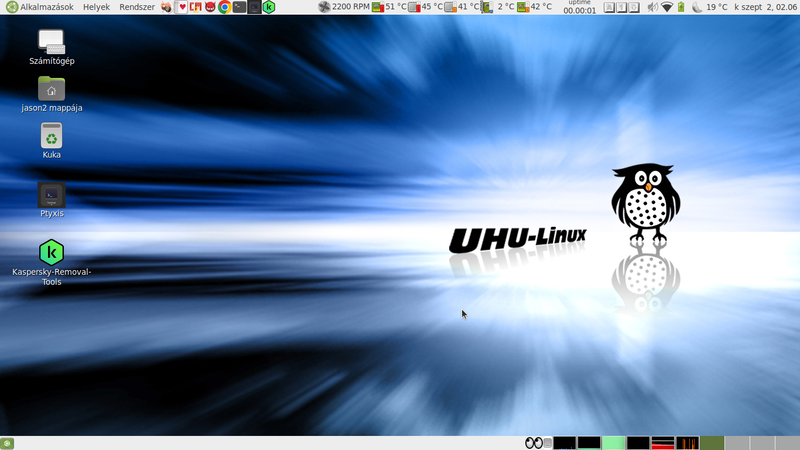Switch to the second workspace in the switcher
Viewport: 800px width, 450px height.
[x=737, y=443]
